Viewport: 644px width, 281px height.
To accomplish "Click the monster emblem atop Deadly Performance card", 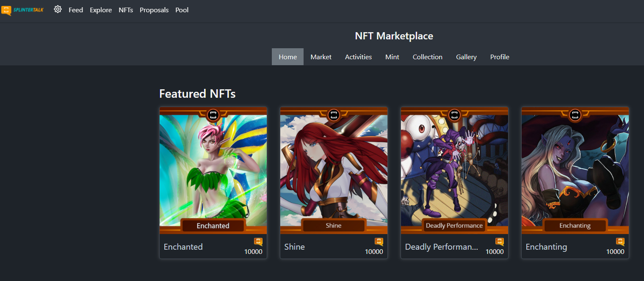I will (454, 114).
